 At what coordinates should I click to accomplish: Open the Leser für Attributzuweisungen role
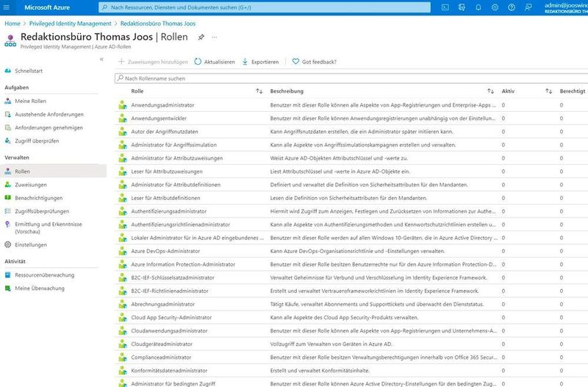point(167,171)
